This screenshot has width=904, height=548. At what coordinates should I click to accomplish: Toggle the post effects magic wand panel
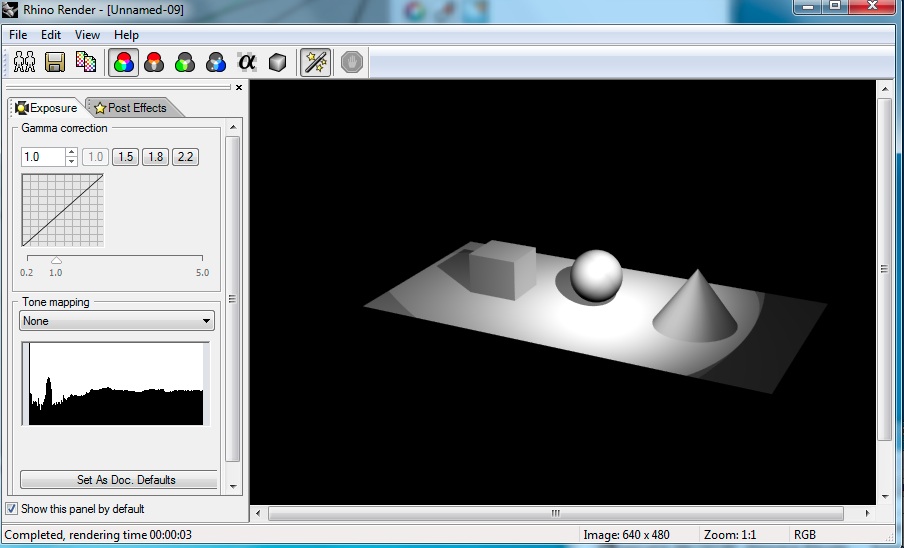point(315,62)
